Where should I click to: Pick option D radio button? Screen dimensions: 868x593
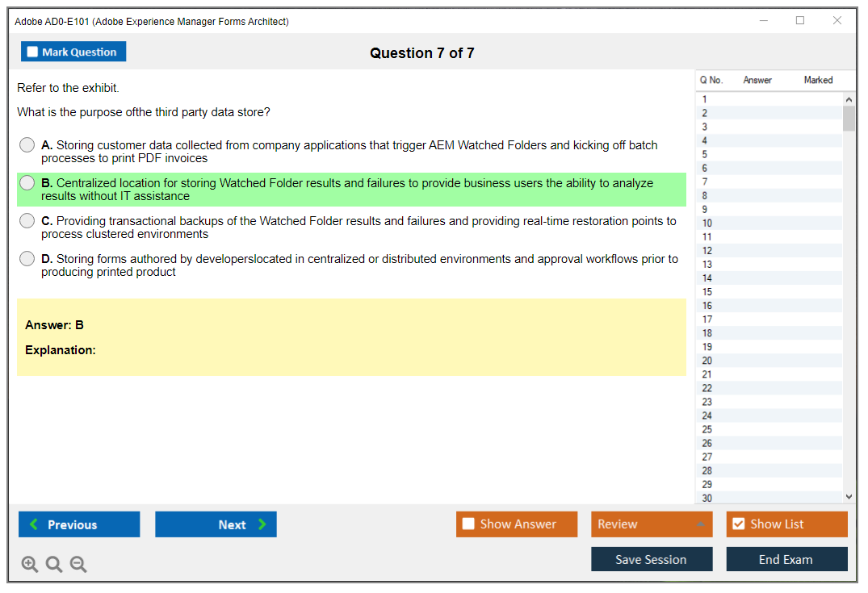coord(27,259)
